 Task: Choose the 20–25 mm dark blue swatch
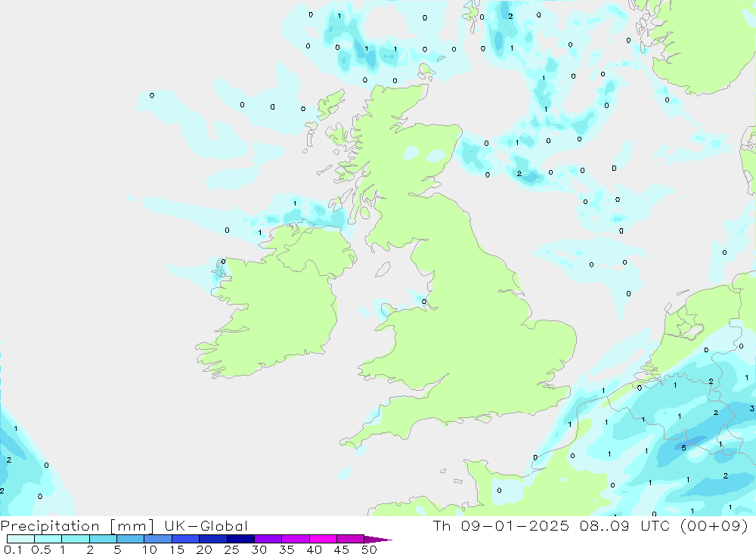(213, 539)
